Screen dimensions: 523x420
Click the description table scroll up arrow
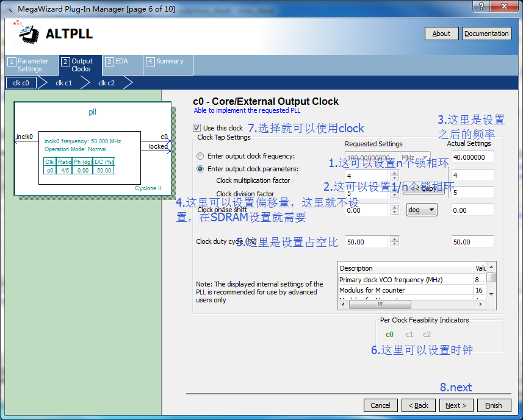(x=491, y=268)
